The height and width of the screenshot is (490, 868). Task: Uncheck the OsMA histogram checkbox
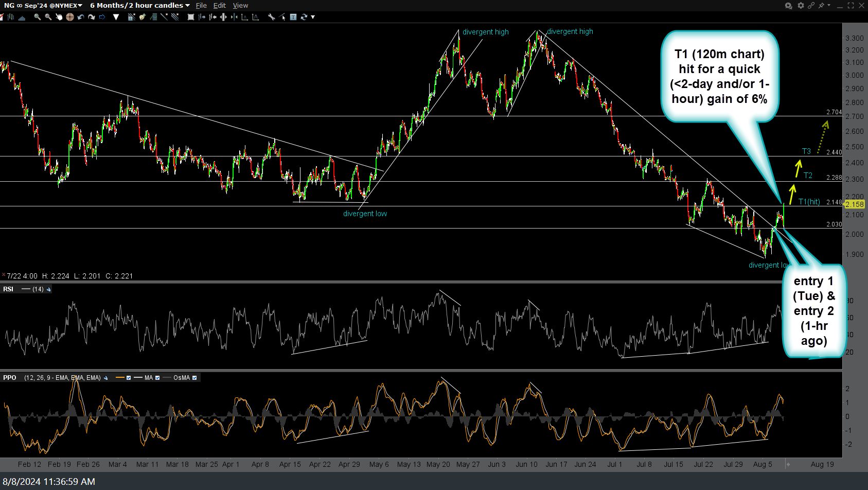point(194,378)
